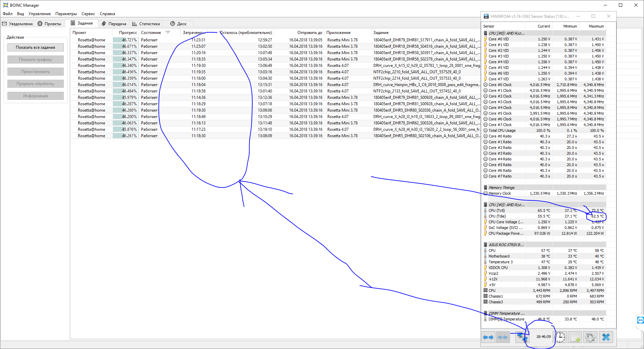Click the HWiNFO64 title bar icon
The width and height of the screenshot is (644, 349).
point(486,16)
